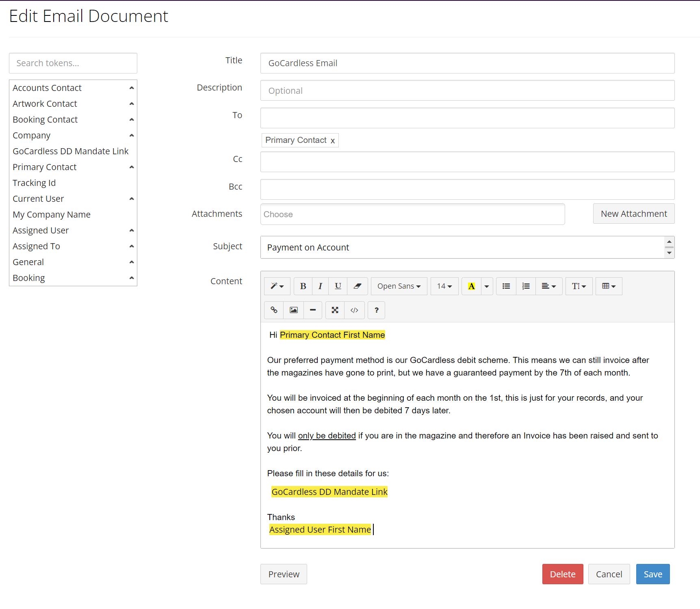This screenshot has height=609, width=700.
Task: Click the Assigned User First Name token in content
Action: [320, 529]
